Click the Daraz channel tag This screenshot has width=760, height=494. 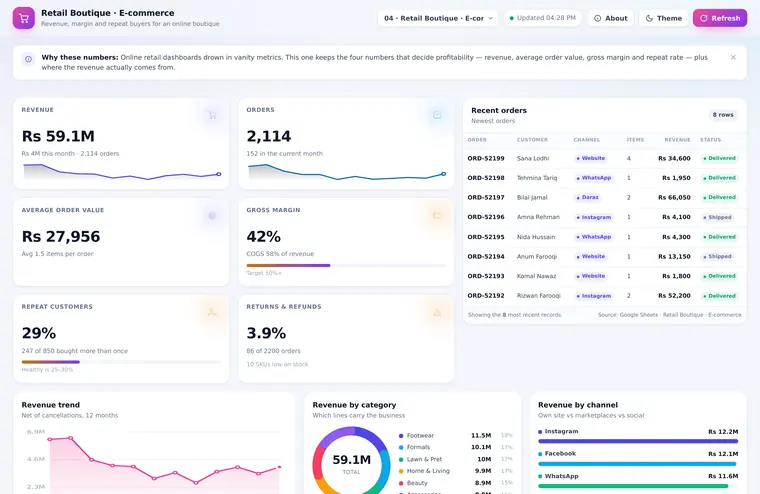pos(587,197)
